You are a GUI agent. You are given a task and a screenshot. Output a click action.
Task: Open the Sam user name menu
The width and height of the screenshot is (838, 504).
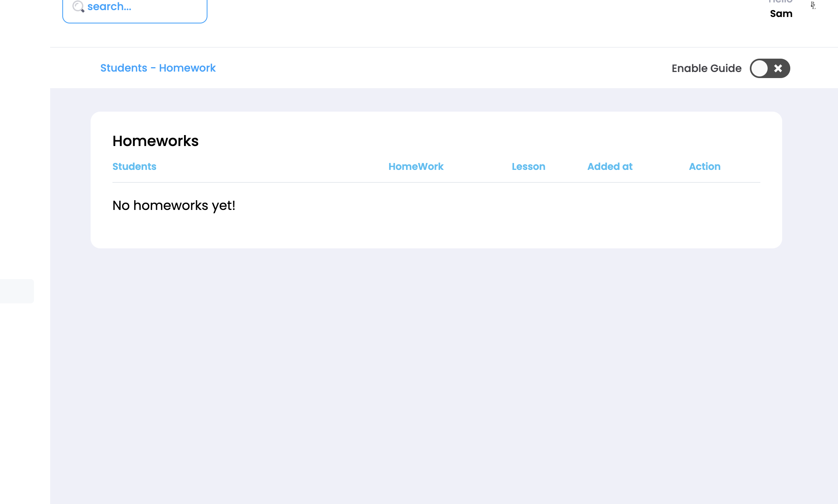click(781, 14)
